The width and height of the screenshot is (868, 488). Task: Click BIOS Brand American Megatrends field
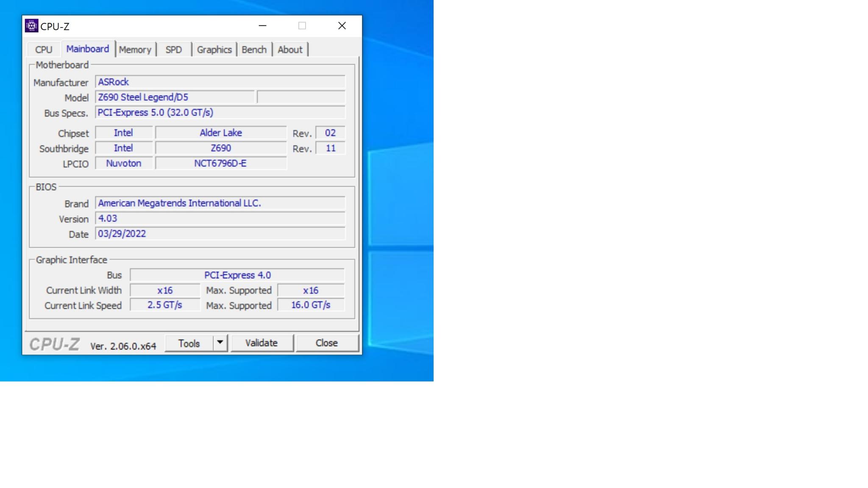220,203
